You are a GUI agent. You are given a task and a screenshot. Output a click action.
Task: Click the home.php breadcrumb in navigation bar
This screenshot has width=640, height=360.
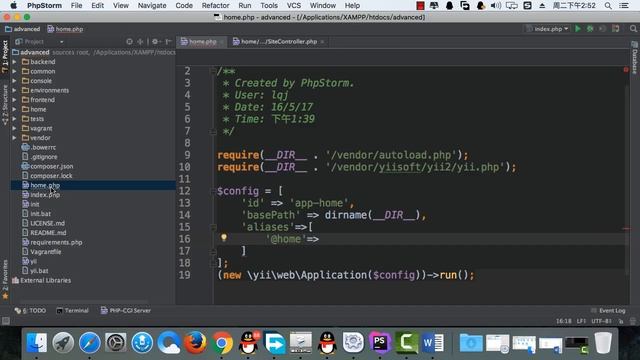65,29
